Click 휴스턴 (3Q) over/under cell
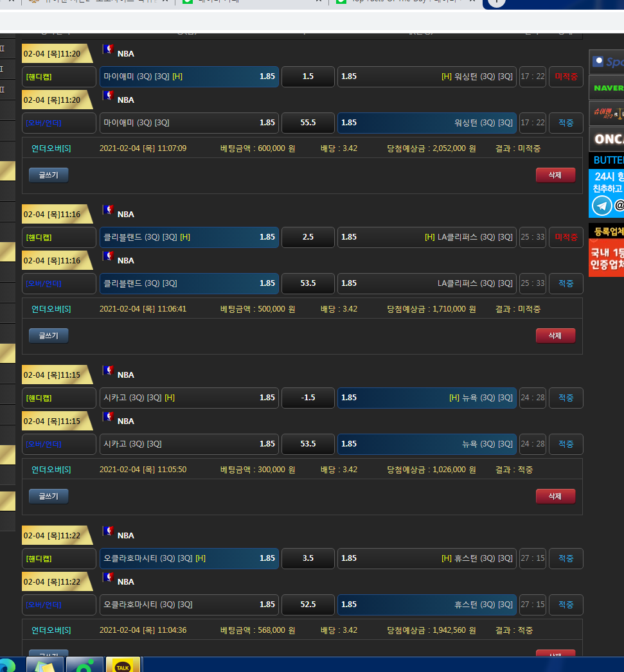 [x=427, y=605]
